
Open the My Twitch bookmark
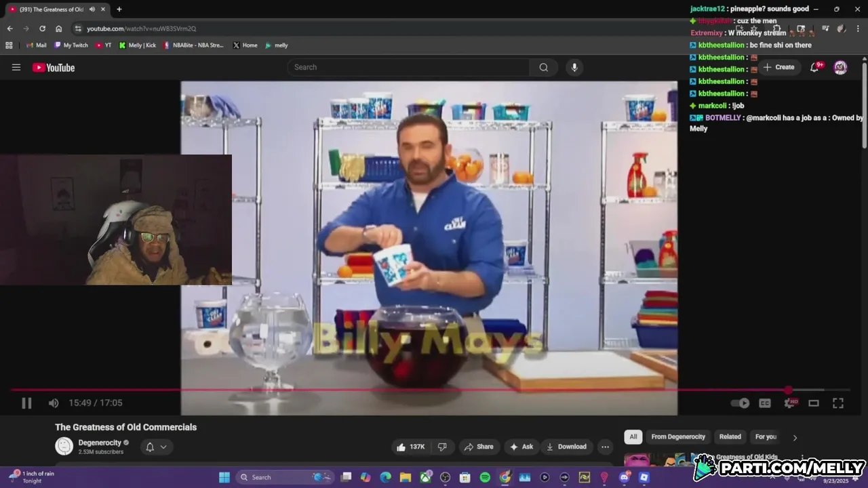(x=71, y=45)
